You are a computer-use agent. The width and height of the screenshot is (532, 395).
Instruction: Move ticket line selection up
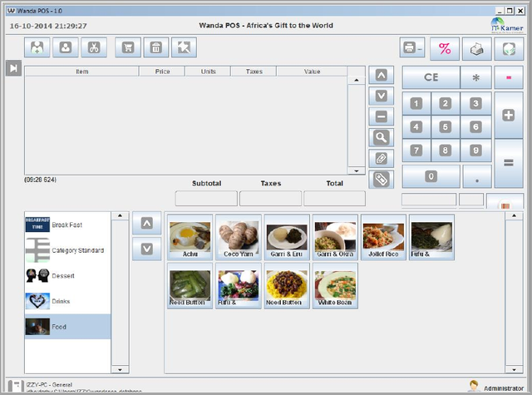pyautogui.click(x=381, y=75)
